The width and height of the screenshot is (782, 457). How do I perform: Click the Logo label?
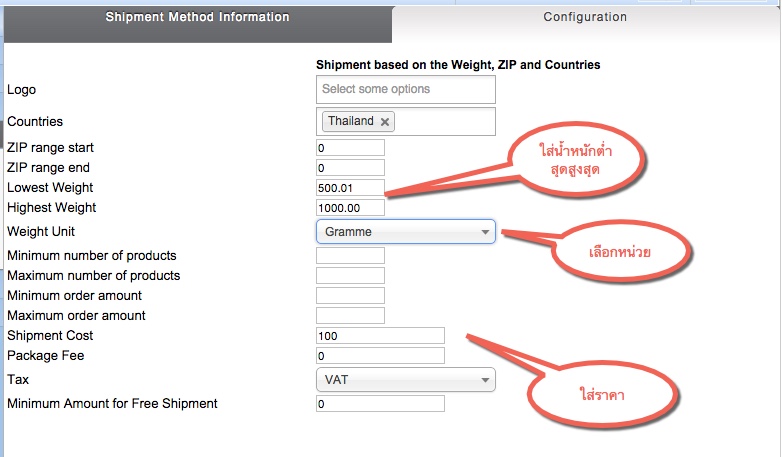(21, 90)
